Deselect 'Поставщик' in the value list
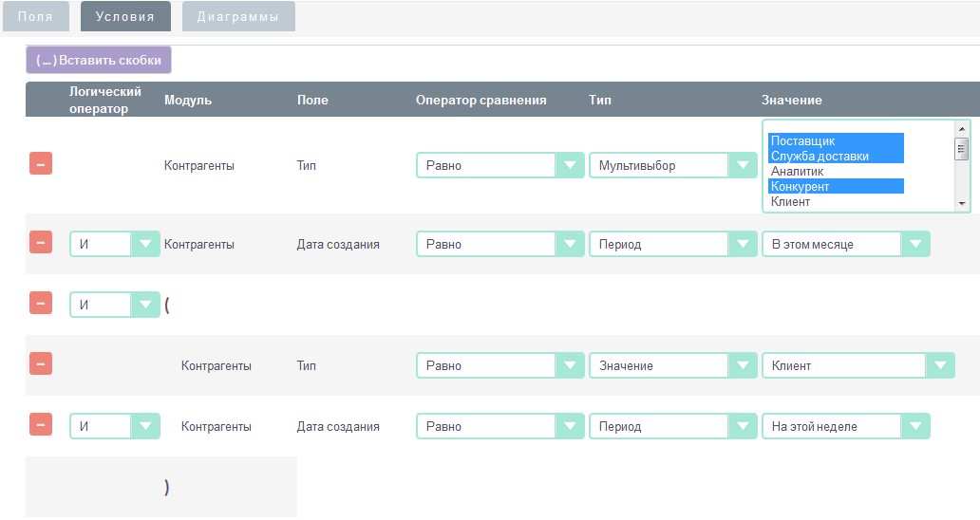The image size is (980, 520). coord(802,141)
